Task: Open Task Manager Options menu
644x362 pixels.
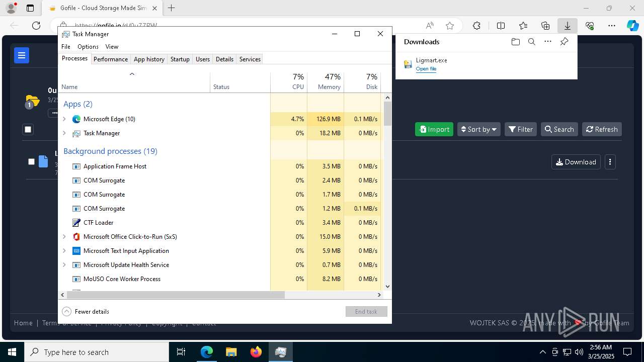Action: [x=88, y=47]
